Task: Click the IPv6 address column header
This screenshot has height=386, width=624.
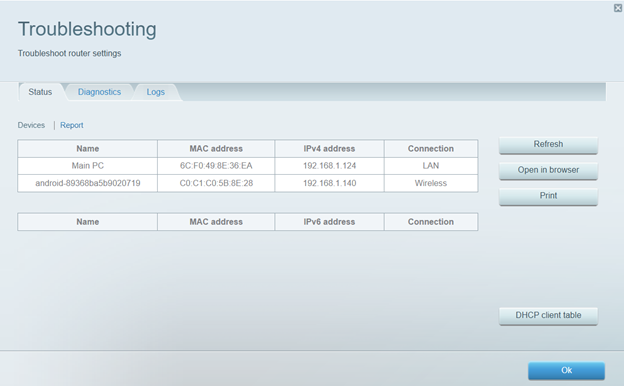Action: click(330, 222)
